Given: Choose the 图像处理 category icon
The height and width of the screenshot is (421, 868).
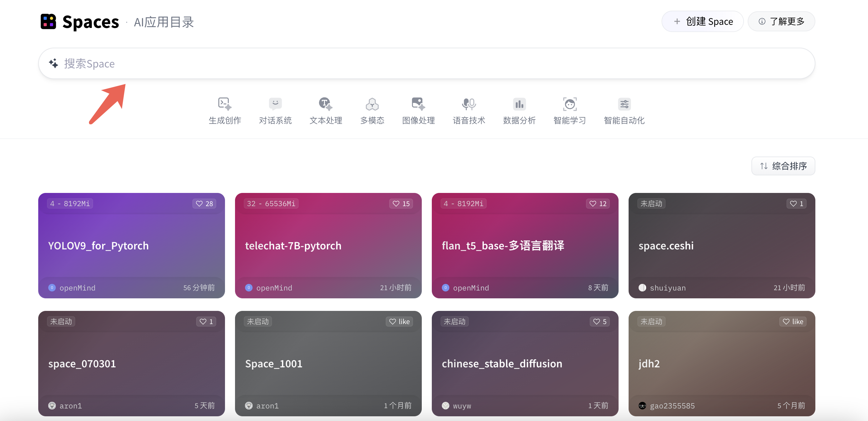Looking at the screenshot, I should coord(418,104).
